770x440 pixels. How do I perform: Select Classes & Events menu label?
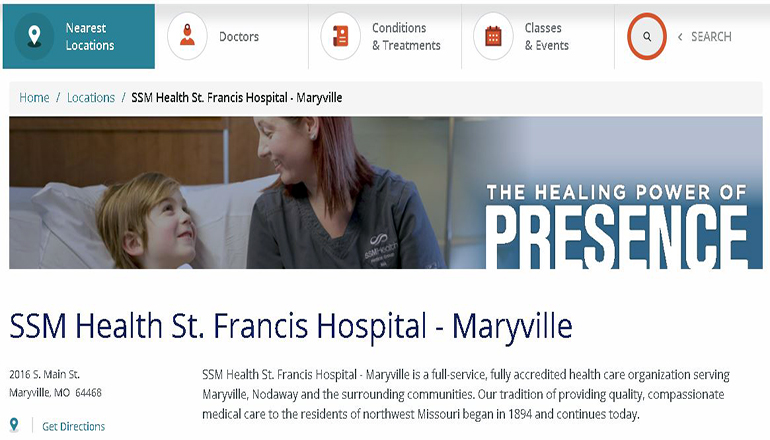pyautogui.click(x=547, y=37)
